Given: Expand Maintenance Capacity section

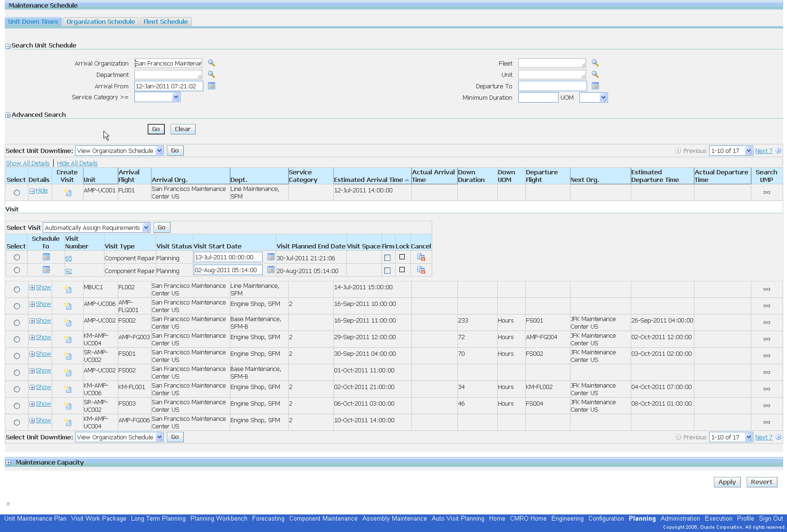Looking at the screenshot, I should (8, 462).
